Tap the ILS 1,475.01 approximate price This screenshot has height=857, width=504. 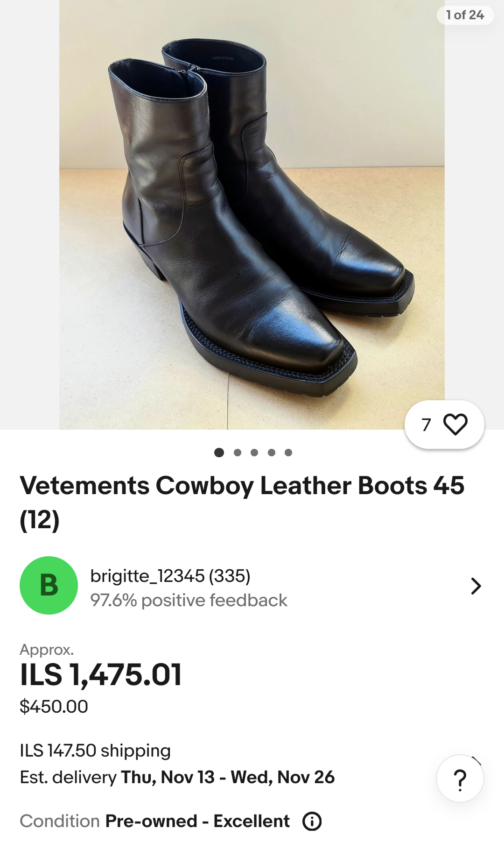(101, 675)
